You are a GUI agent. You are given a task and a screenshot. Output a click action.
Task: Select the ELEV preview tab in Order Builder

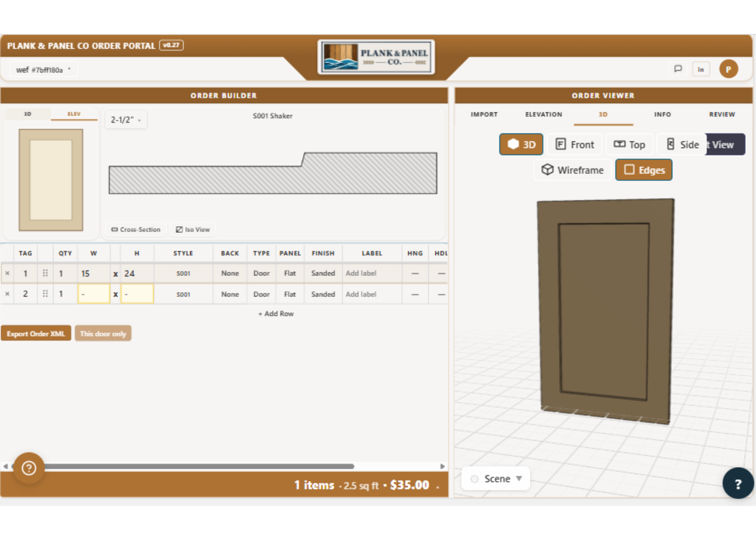coord(74,114)
